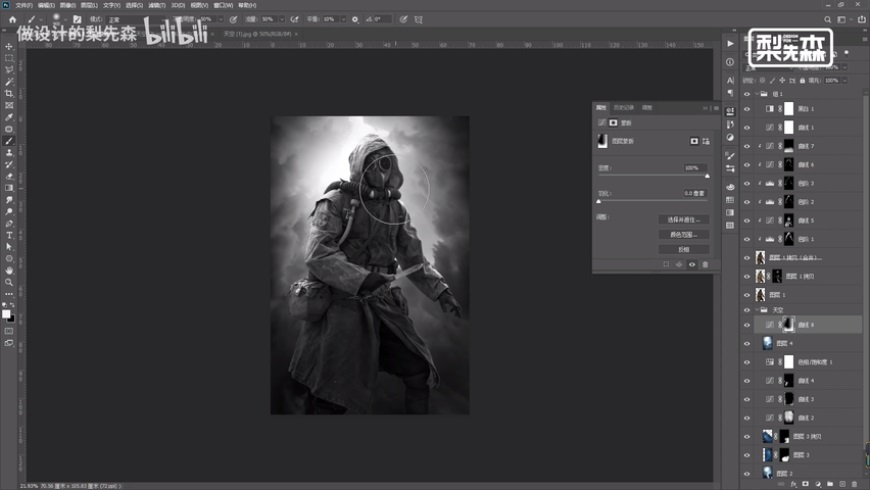Viewport: 870px width, 490px height.
Task: Select the Crop tool
Action: point(9,93)
